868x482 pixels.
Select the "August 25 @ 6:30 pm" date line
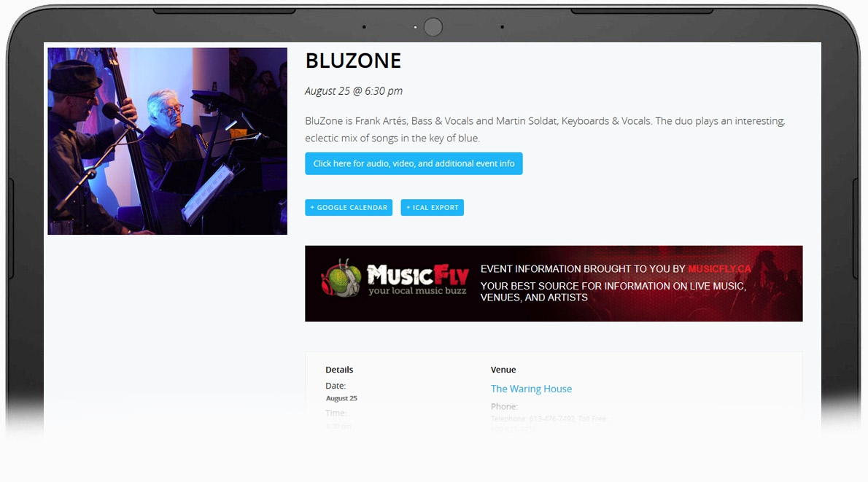(354, 90)
